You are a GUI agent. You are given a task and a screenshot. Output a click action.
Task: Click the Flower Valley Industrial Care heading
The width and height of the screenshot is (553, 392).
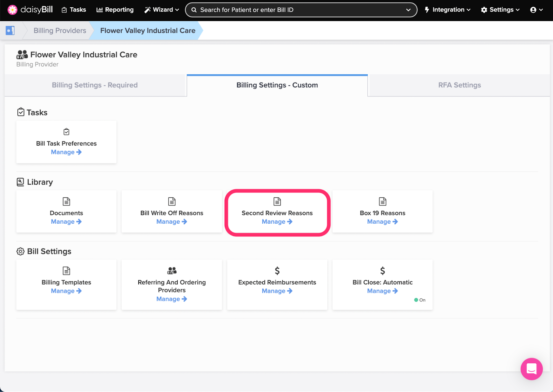coord(84,55)
